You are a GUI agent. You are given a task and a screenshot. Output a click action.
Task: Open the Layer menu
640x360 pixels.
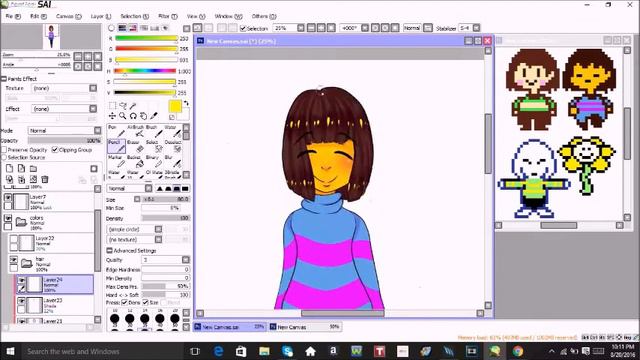pyautogui.click(x=101, y=16)
